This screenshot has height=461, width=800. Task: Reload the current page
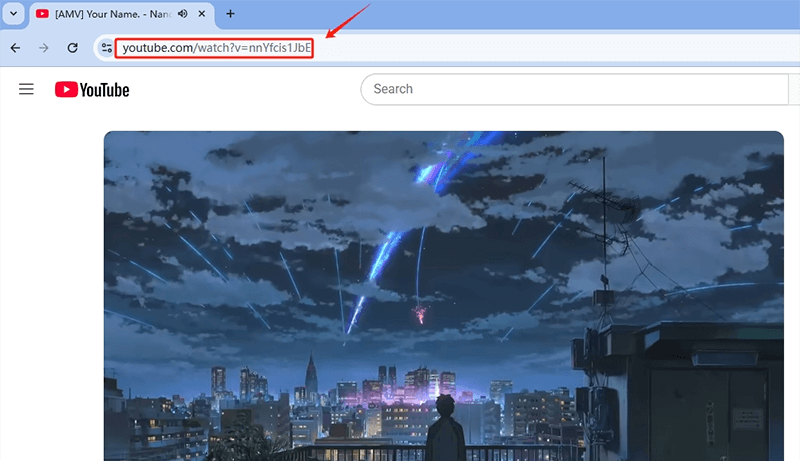point(72,48)
